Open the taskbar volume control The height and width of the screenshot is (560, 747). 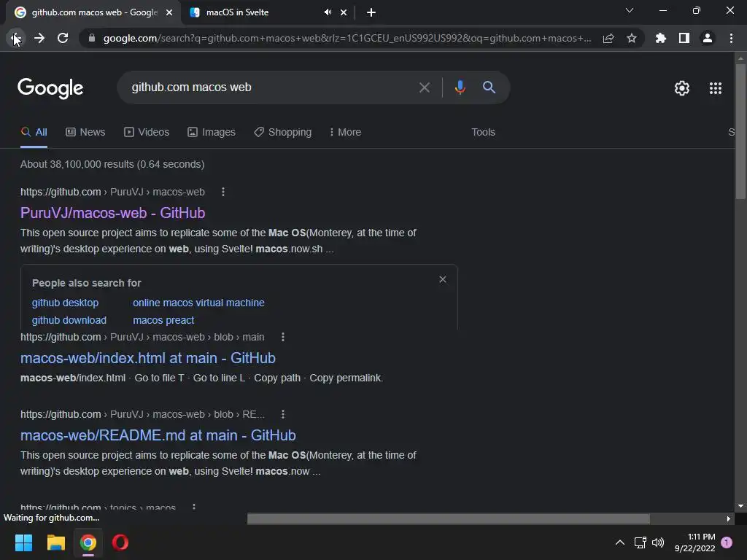pos(658,542)
